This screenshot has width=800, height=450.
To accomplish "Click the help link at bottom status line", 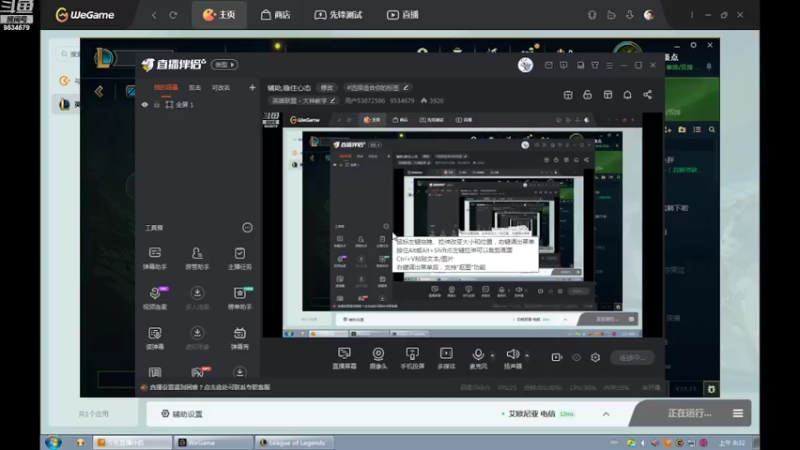I will tap(210, 387).
